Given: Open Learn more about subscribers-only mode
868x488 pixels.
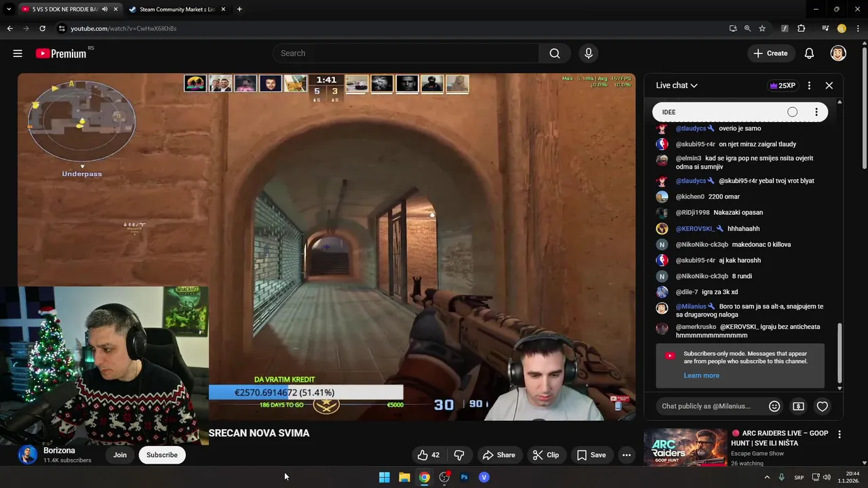Looking at the screenshot, I should tap(701, 375).
